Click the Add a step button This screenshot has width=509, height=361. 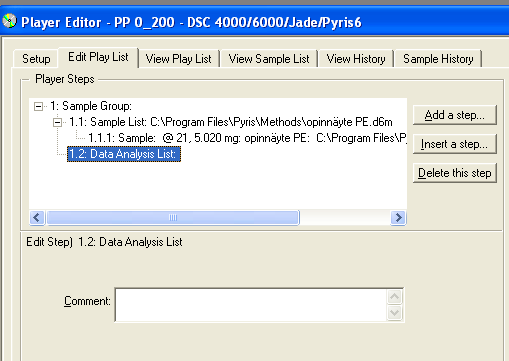455,115
